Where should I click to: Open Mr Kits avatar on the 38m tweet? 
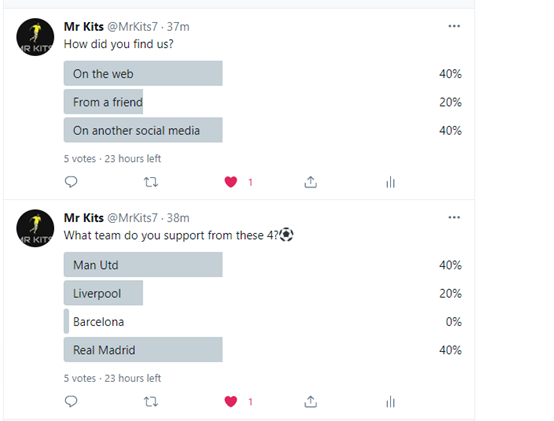coord(35,228)
